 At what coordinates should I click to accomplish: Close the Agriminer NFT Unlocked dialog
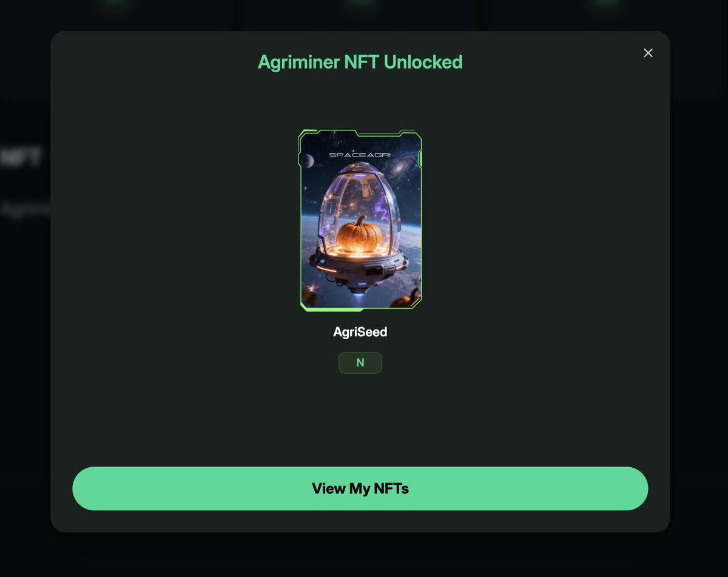pyautogui.click(x=648, y=53)
